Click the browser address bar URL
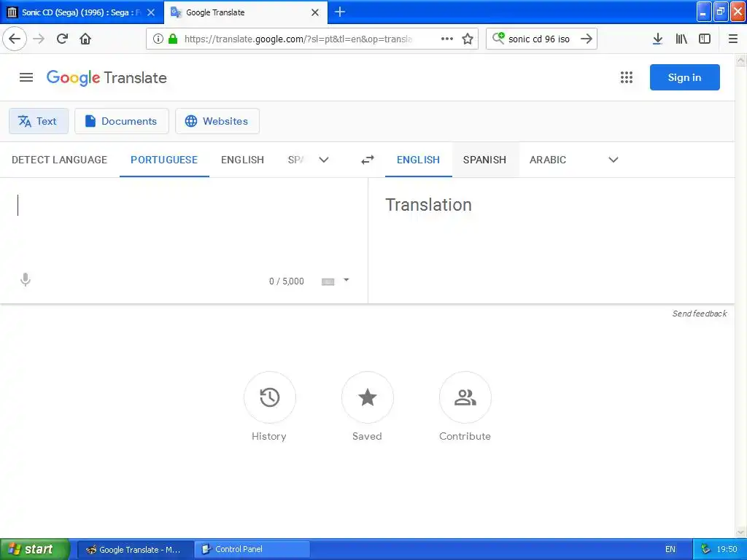Screen dimensions: 747x560 pyautogui.click(x=298, y=39)
